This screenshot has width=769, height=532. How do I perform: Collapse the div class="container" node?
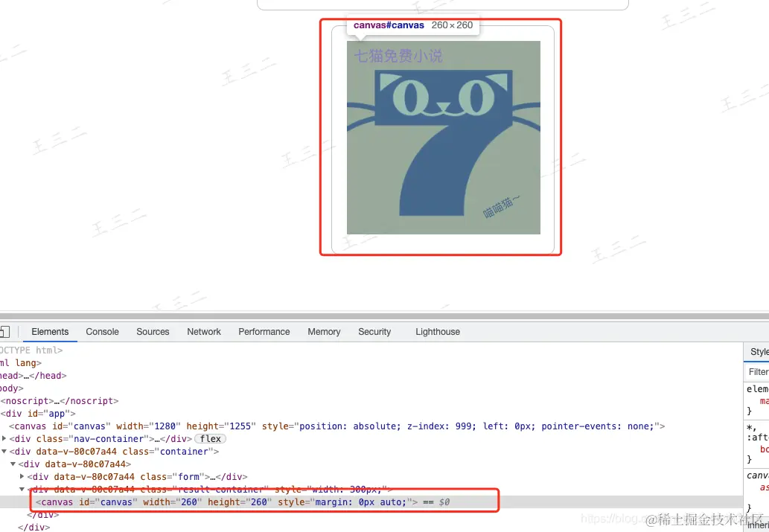tap(4, 451)
